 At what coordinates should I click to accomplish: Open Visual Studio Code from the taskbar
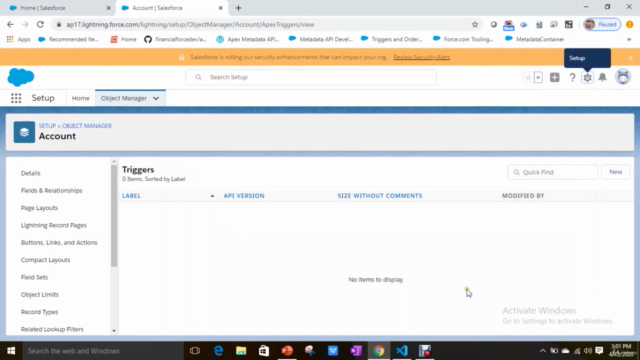pos(402,351)
